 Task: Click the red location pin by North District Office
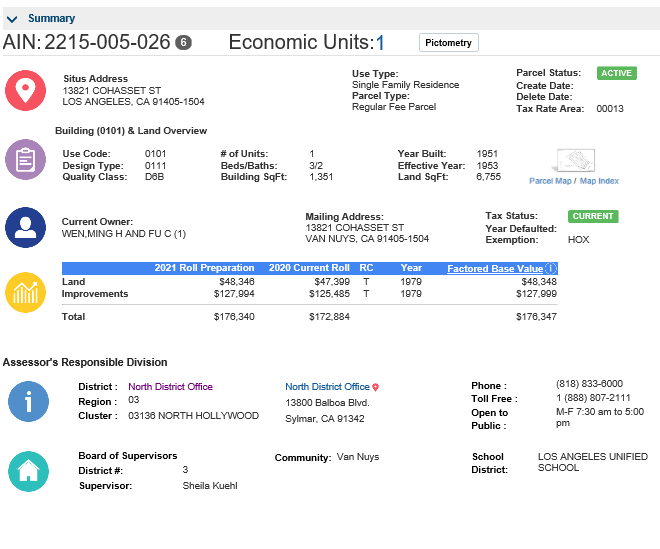point(375,387)
